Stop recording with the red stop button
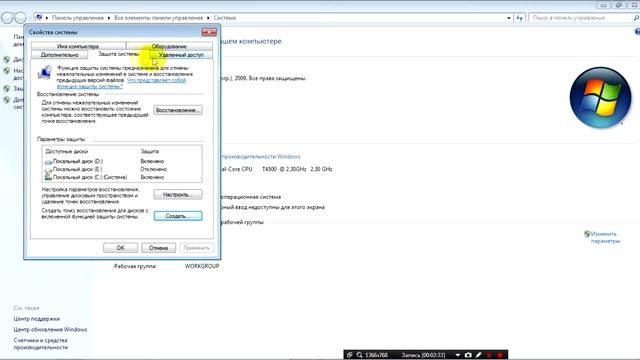 tap(500, 355)
